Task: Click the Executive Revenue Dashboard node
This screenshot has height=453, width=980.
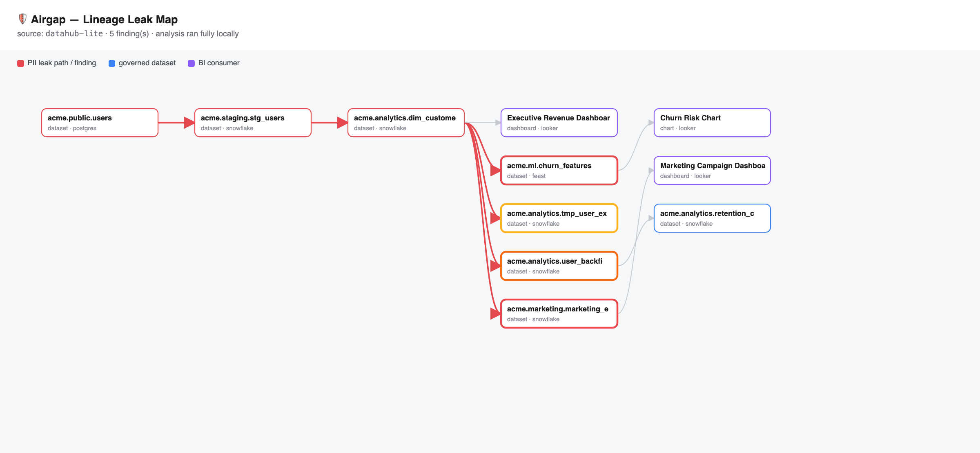Action: [559, 122]
